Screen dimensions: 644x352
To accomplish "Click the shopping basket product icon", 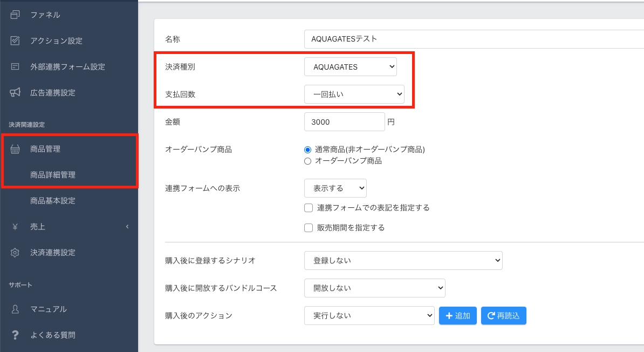I will click(x=15, y=149).
